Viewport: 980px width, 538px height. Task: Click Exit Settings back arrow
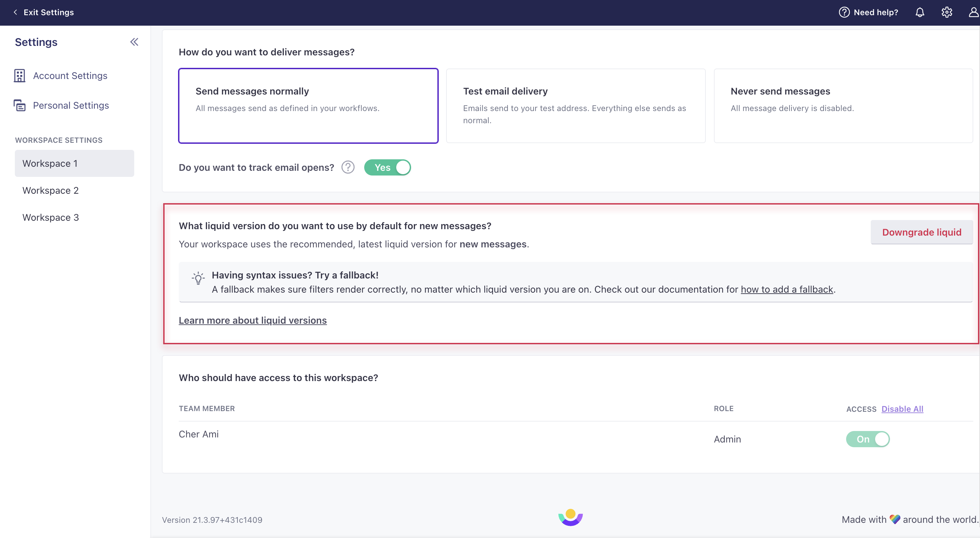click(15, 12)
